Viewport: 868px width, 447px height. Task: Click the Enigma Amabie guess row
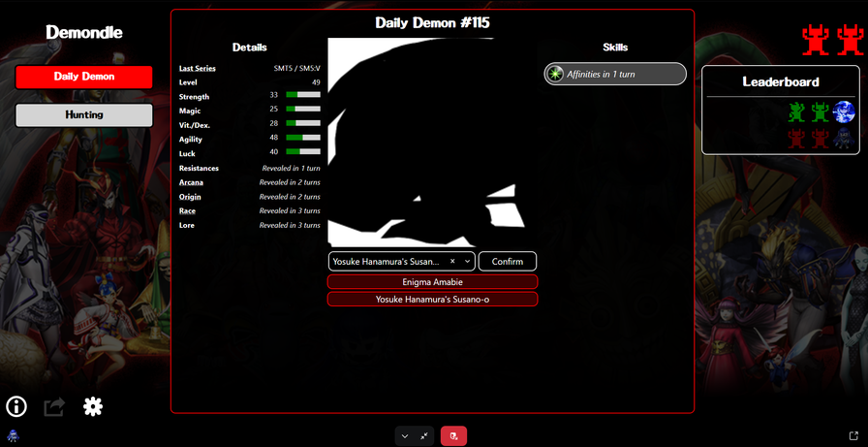[432, 282]
